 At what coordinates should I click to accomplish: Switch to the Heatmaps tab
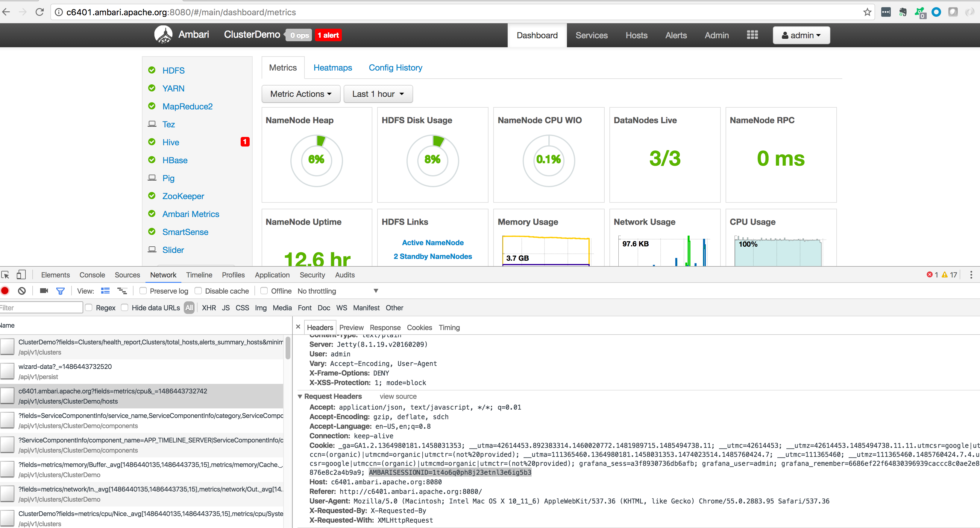click(x=333, y=68)
